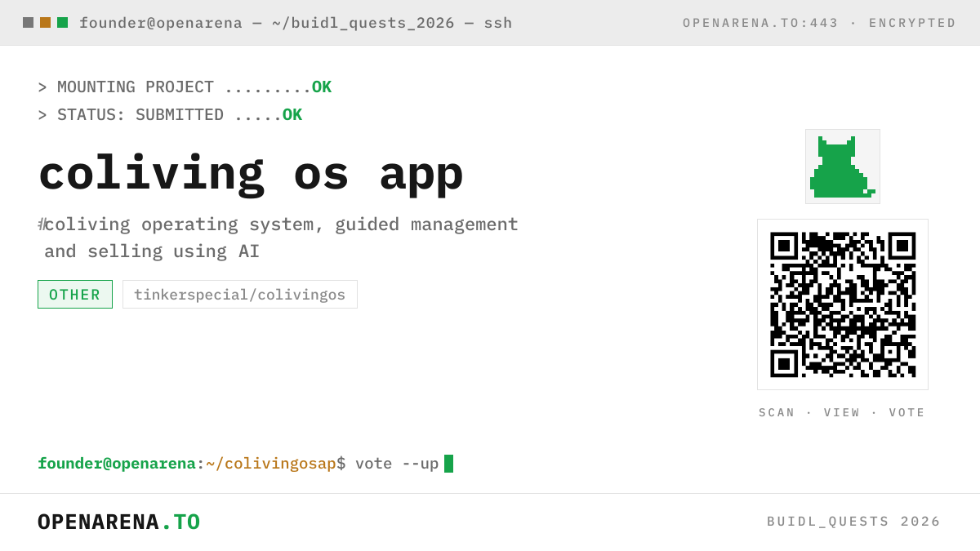Click the 'OPENARENA.TO:443 · ENCRYPTED' status text
The image size is (980, 551).
tap(819, 23)
